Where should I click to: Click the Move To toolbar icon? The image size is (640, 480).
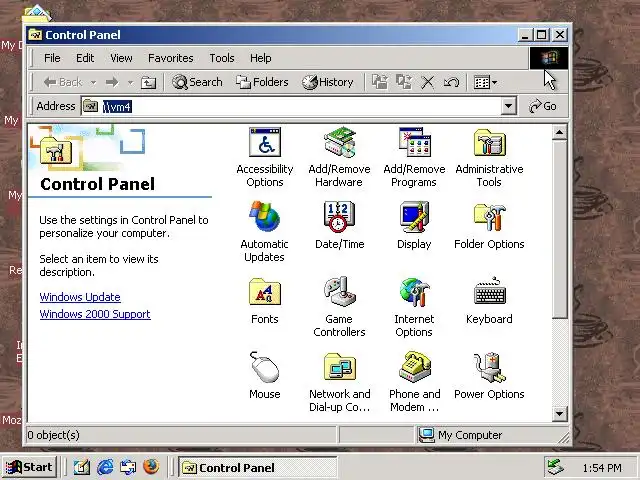point(380,82)
